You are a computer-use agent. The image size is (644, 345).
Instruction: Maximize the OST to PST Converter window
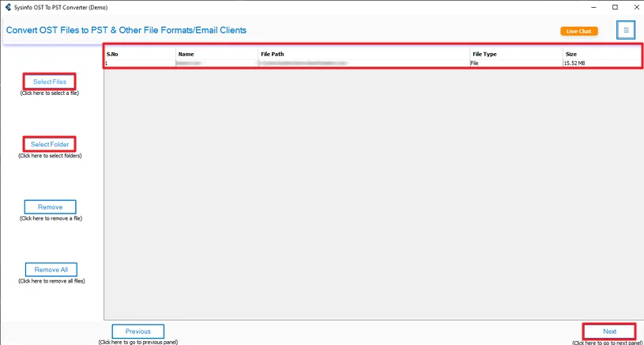(615, 7)
